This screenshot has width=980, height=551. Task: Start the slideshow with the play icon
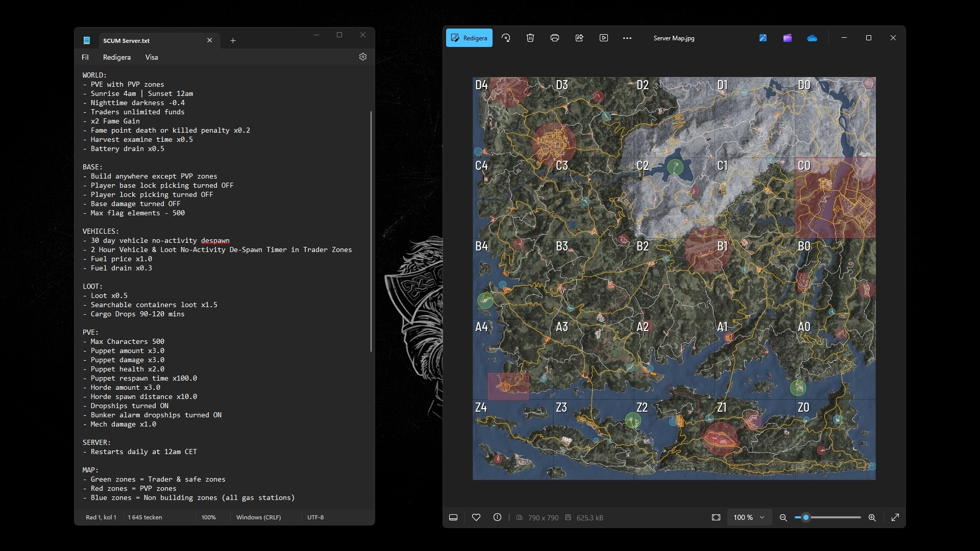604,38
